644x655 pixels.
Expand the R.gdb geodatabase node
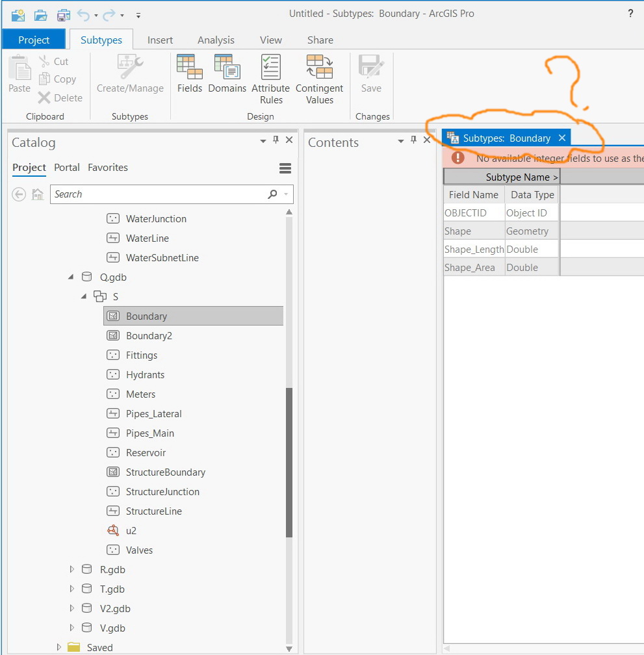click(71, 569)
